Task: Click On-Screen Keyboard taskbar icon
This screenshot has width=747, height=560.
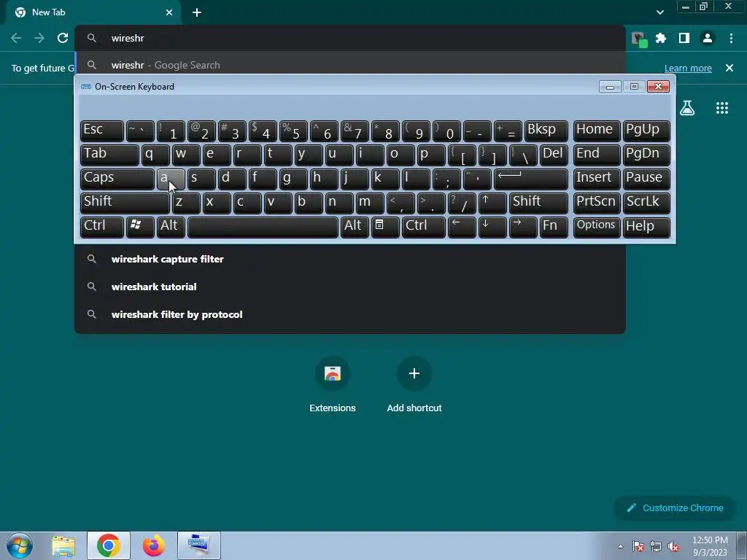Action: [x=198, y=545]
